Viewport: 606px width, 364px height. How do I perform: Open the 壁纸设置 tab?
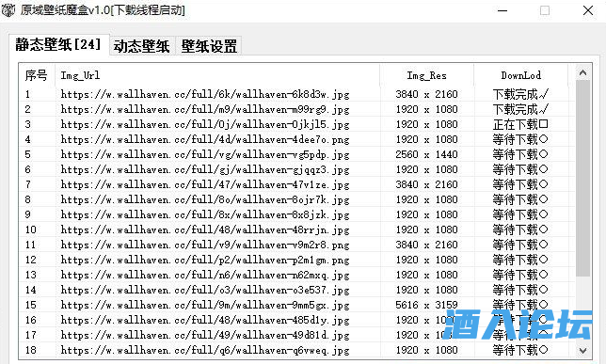click(x=209, y=46)
